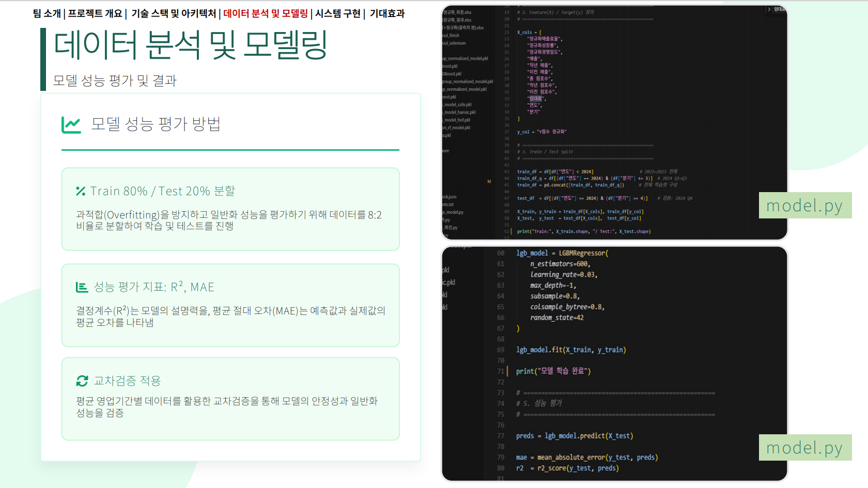Go to the 기대효과 navigation link
The width and height of the screenshot is (868, 488).
pos(386,14)
